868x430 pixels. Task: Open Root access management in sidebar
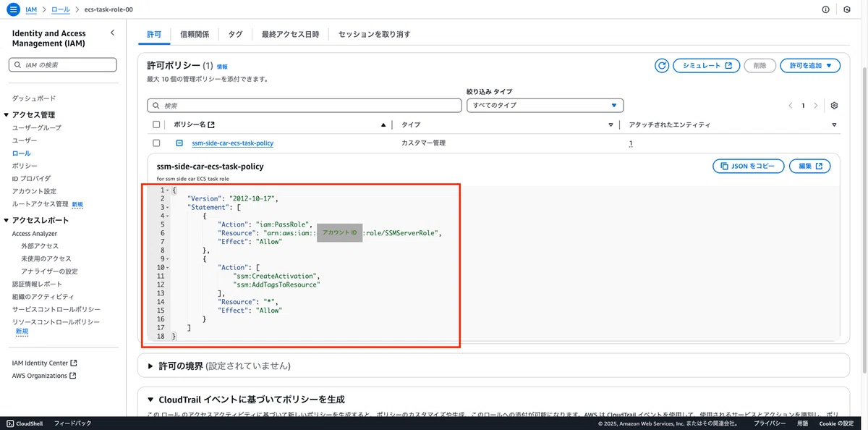click(41, 204)
